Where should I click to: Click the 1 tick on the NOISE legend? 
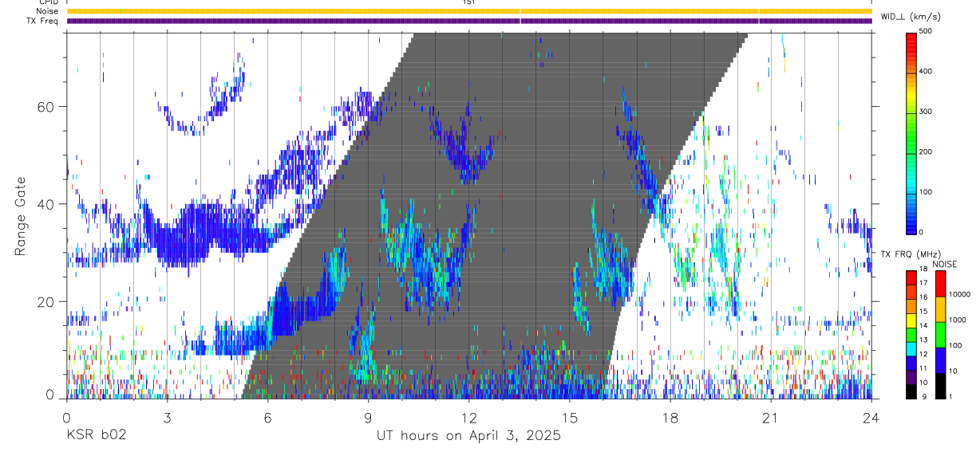point(952,396)
